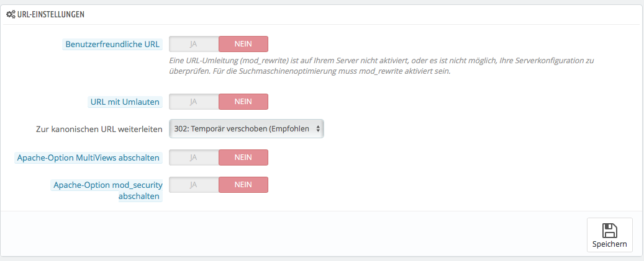Set Benutzerfreundliche URL to NEIN

pyautogui.click(x=243, y=44)
